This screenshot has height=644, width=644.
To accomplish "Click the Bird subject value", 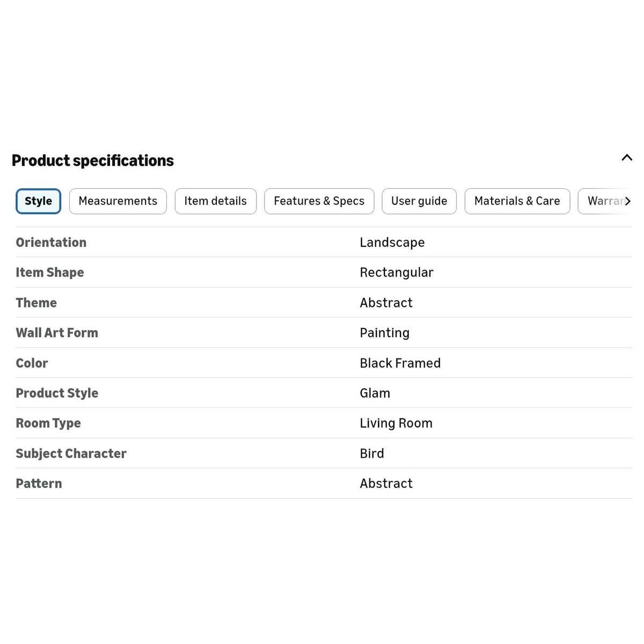I will (372, 453).
